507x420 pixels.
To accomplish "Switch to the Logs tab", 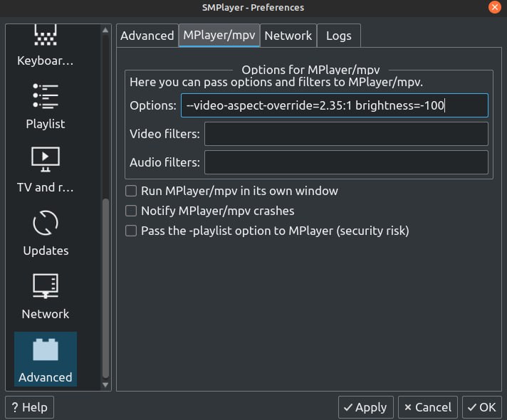I will click(x=338, y=36).
